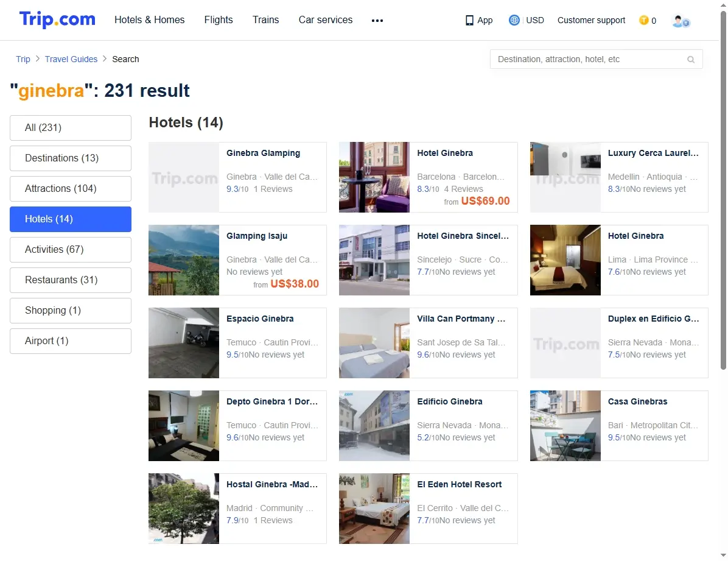Click Villa Can Portmany title
This screenshot has width=728, height=561.
[x=461, y=319]
